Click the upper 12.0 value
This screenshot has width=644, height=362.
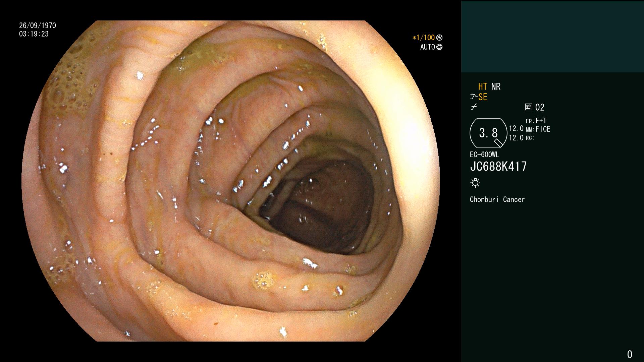tap(516, 129)
